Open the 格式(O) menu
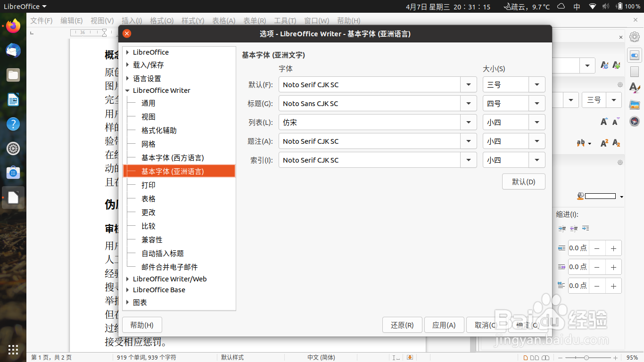 162,21
